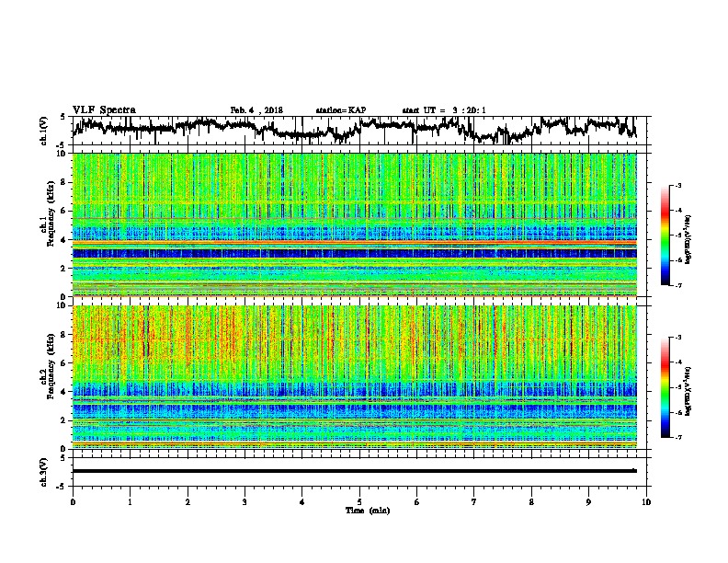Click the "station=KAP" label

tap(340, 110)
